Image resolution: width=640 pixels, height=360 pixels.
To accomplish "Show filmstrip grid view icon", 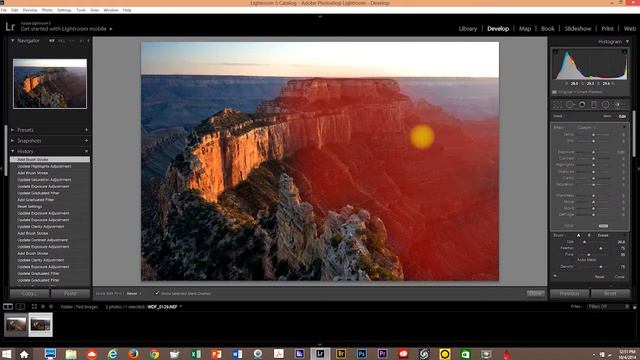I will coord(34,306).
